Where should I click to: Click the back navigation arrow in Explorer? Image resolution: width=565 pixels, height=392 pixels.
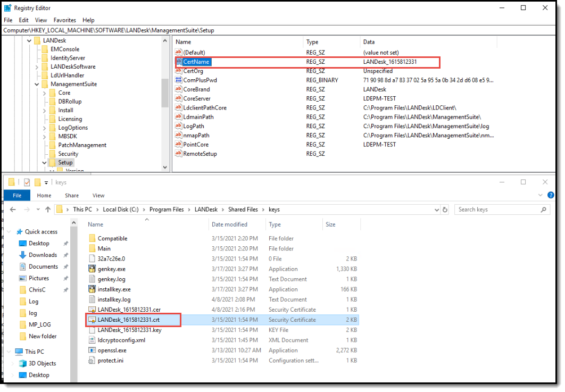click(12, 209)
